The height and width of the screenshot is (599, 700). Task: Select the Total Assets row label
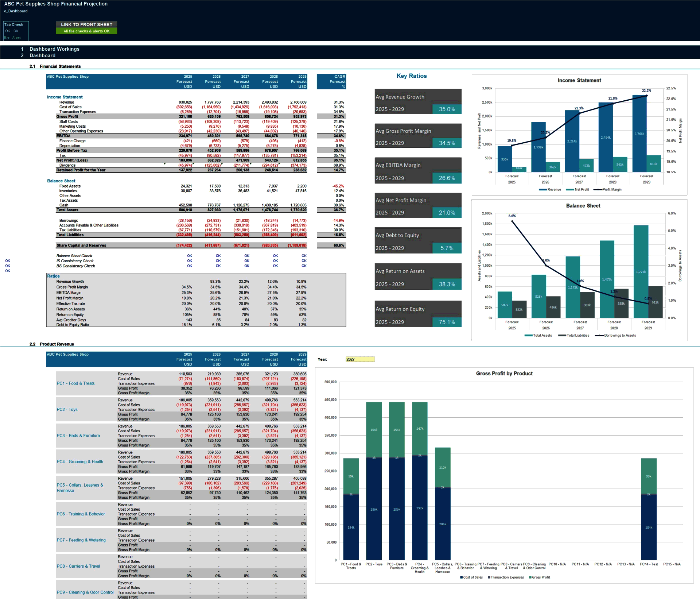67,210
